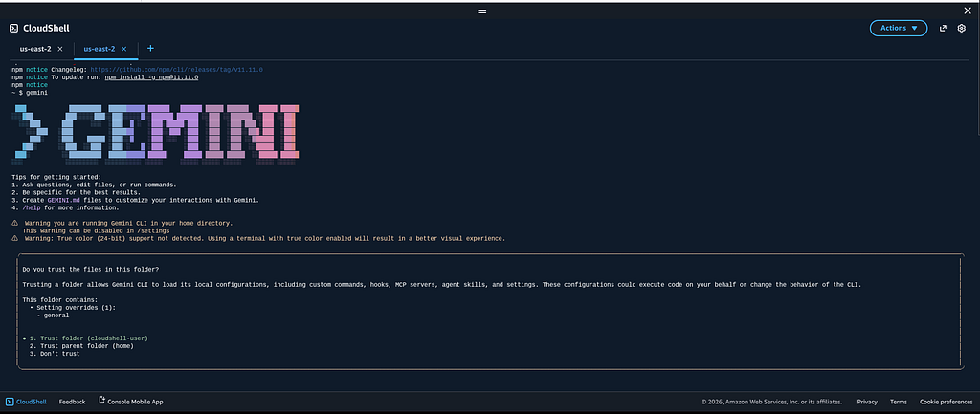Select option 2. Trust parent folder (home)
Image resolution: width=980 pixels, height=414 pixels.
[x=81, y=346]
